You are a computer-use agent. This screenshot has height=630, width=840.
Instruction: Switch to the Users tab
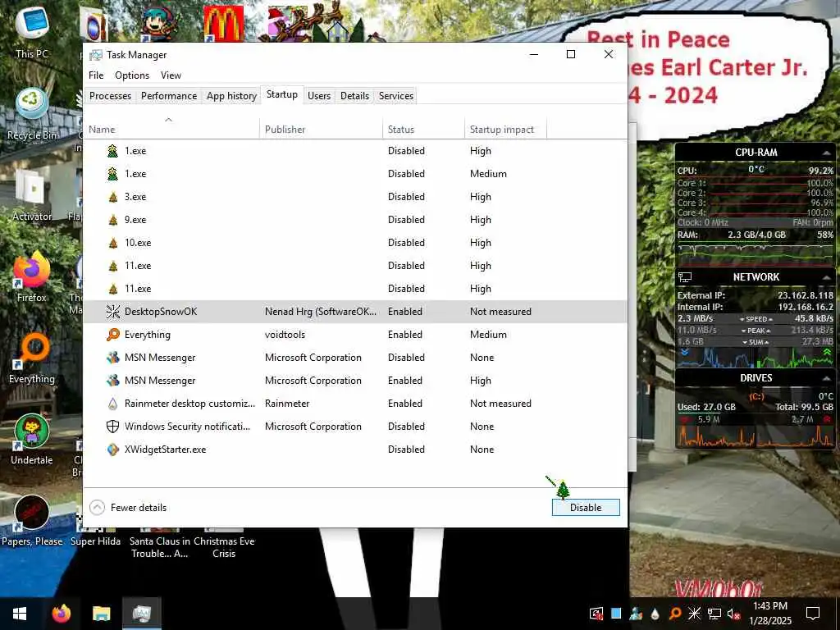click(x=319, y=96)
